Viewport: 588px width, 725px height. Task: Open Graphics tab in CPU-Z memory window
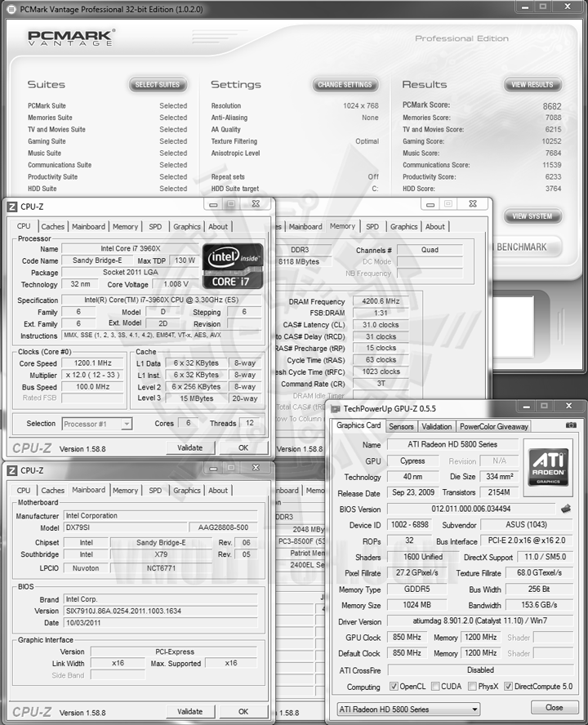(x=404, y=227)
